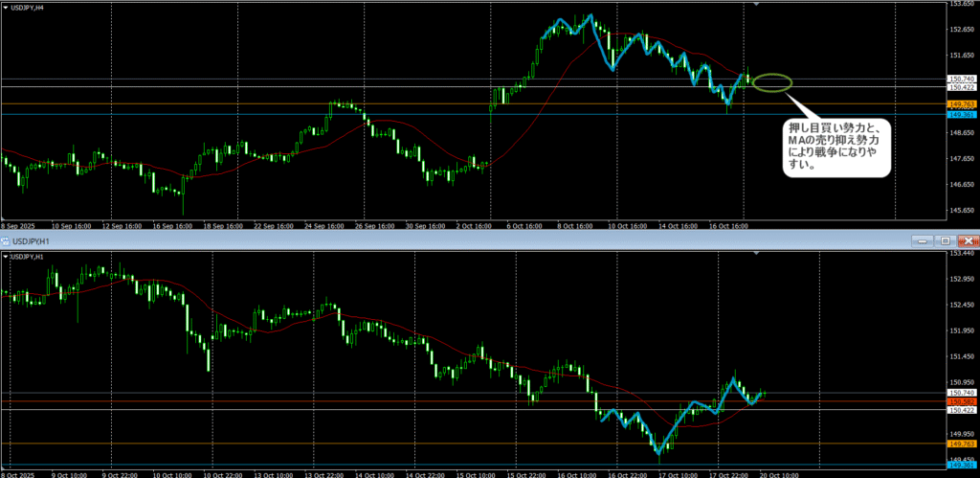Click the red 150.582 price tag on H1 chart

click(961, 401)
